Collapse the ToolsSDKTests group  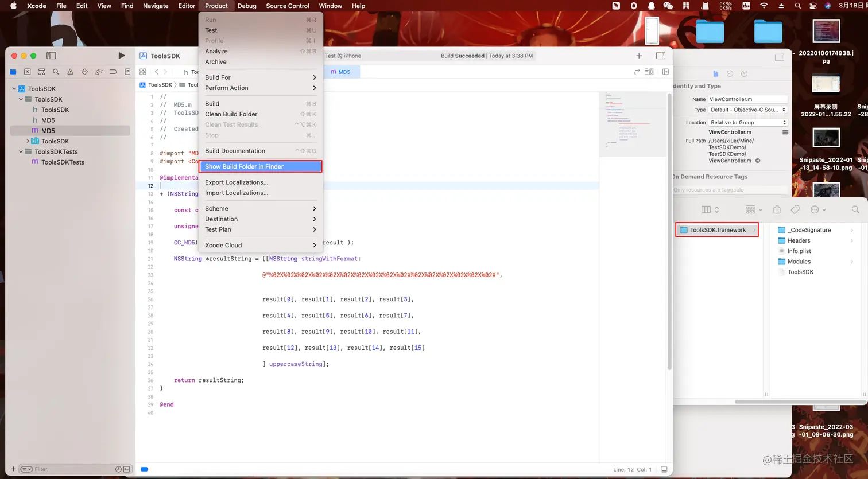tap(21, 151)
